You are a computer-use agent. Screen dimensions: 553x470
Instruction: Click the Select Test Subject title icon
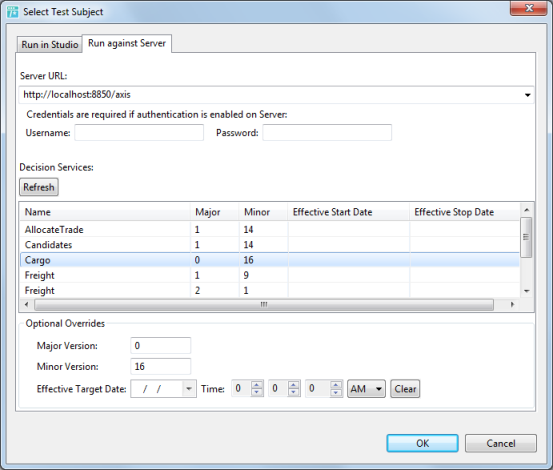[12, 12]
